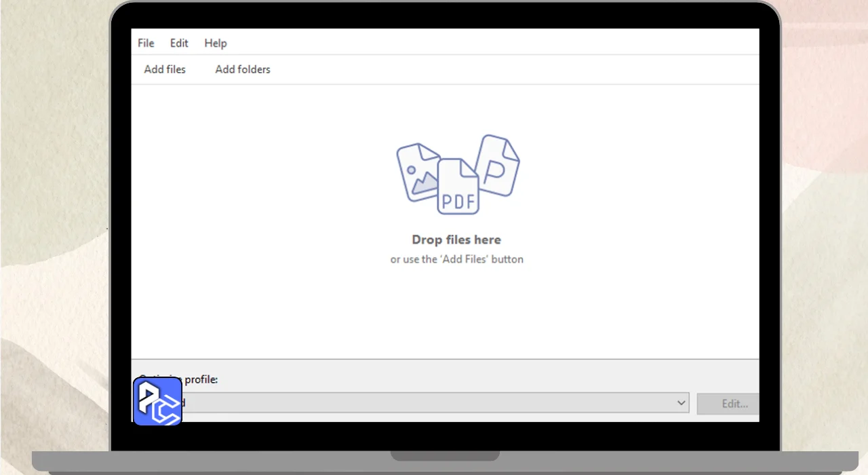Open the File menu

[x=146, y=43]
